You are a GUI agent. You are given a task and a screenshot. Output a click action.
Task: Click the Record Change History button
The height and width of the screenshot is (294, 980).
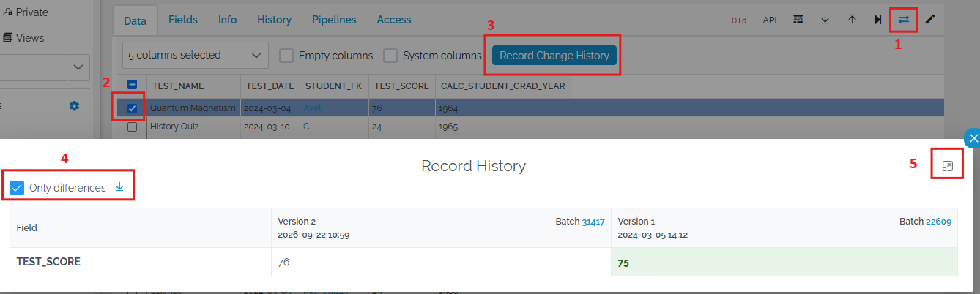tap(554, 56)
